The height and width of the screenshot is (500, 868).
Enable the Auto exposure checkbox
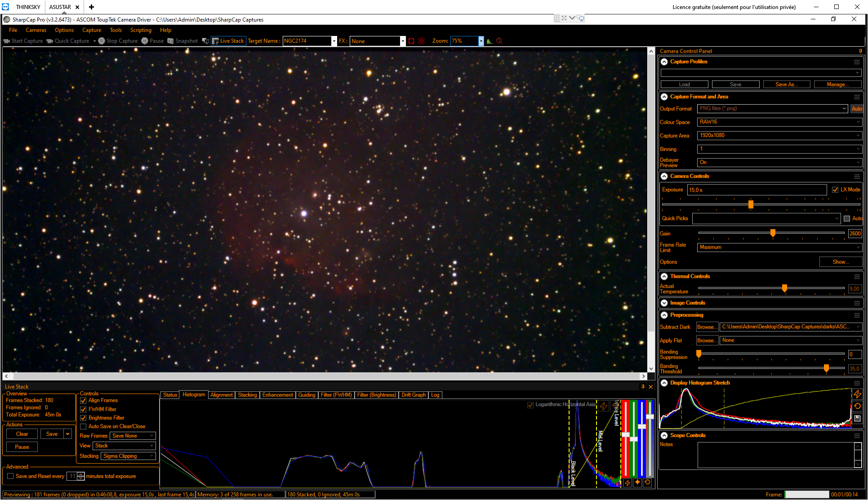[x=847, y=219]
